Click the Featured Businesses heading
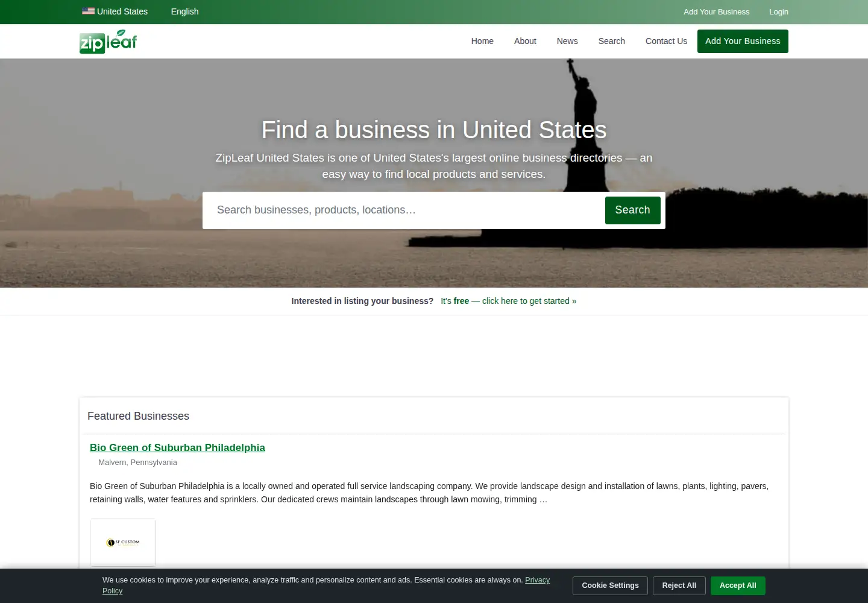 click(138, 416)
